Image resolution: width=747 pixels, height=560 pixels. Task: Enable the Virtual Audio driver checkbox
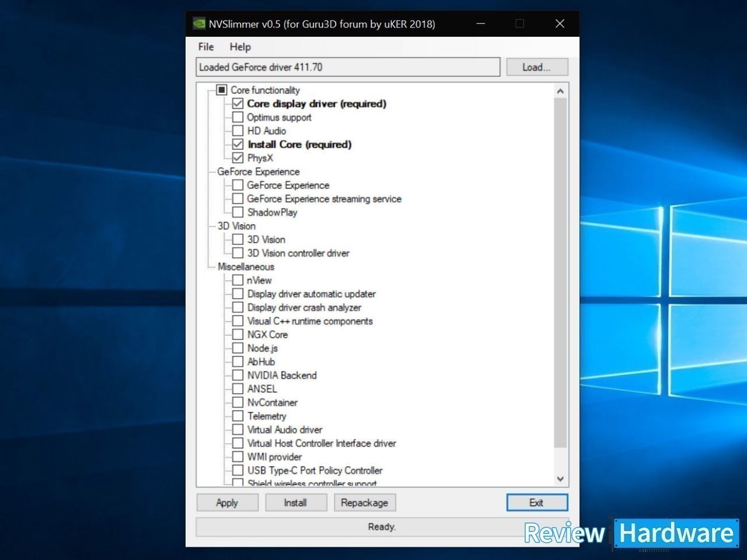pyautogui.click(x=238, y=429)
